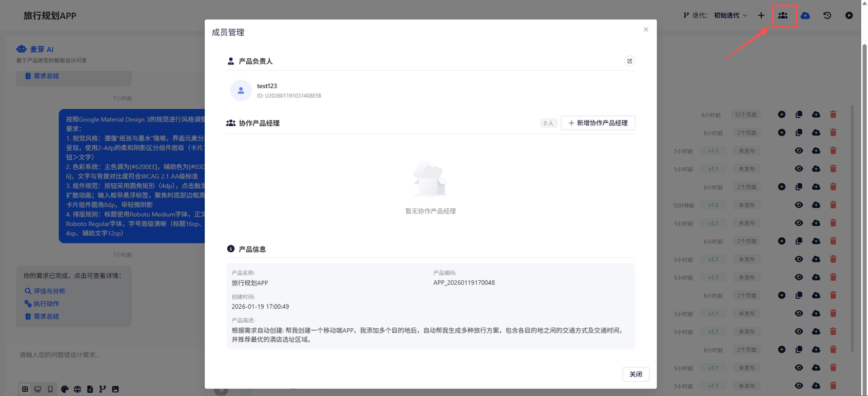Click the cloud upload icon in the 12个页面 row
The image size is (868, 396).
(x=816, y=115)
